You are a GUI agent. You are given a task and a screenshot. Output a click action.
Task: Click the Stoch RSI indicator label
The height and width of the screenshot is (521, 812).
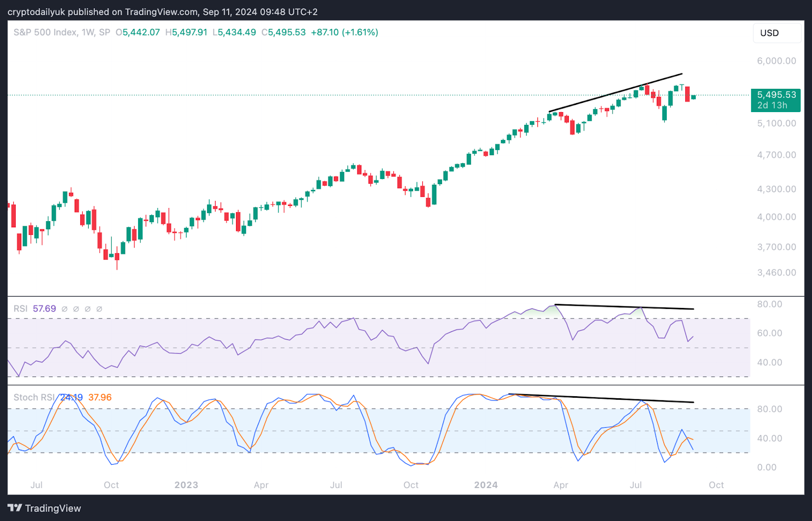pos(34,398)
